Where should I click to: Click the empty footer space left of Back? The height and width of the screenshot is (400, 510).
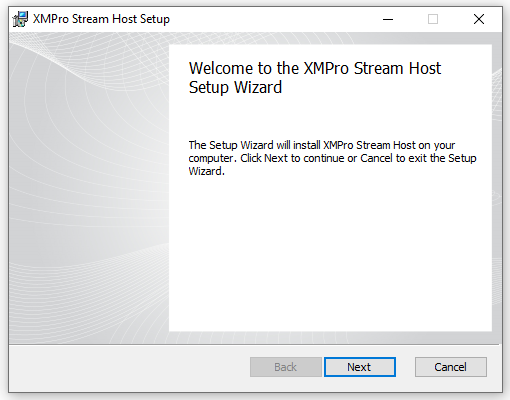[x=129, y=367]
